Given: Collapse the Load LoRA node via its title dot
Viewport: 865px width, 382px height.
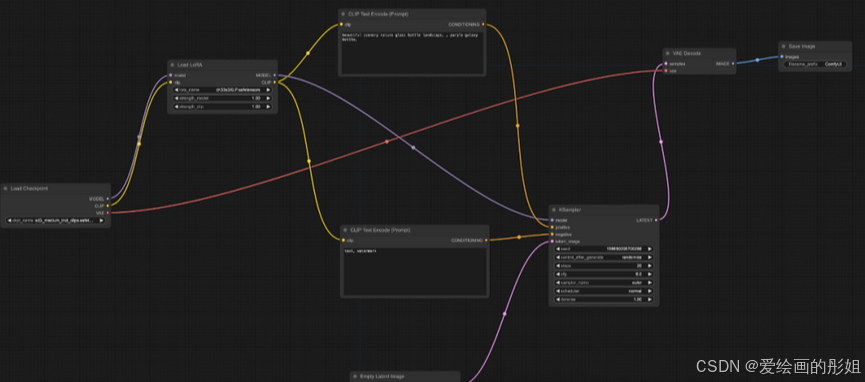Looking at the screenshot, I should pos(172,65).
